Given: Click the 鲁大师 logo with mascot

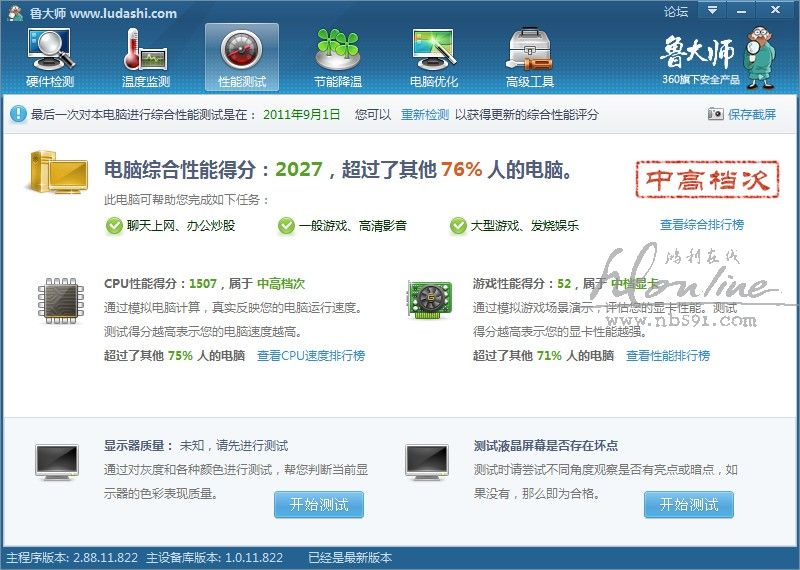Looking at the screenshot, I should pyautogui.click(x=718, y=58).
